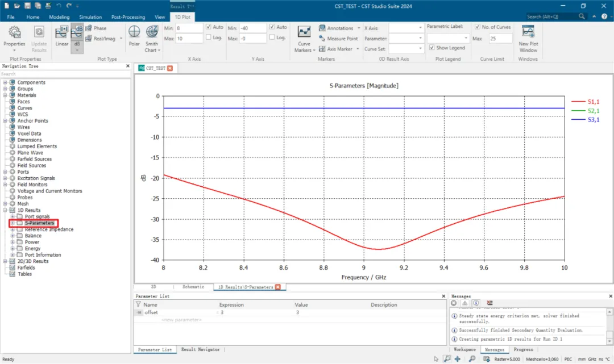The width and height of the screenshot is (614, 364).
Task: Open the Curve Markers tool
Action: [x=304, y=32]
